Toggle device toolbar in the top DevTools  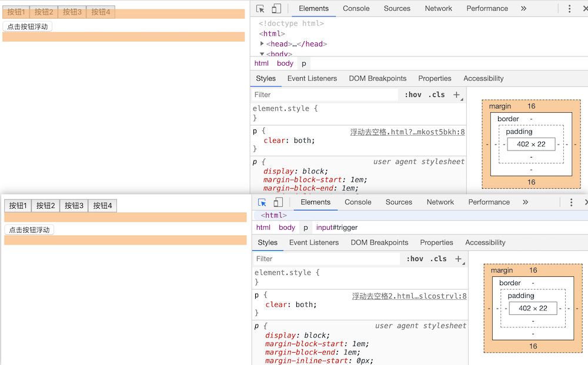(276, 9)
